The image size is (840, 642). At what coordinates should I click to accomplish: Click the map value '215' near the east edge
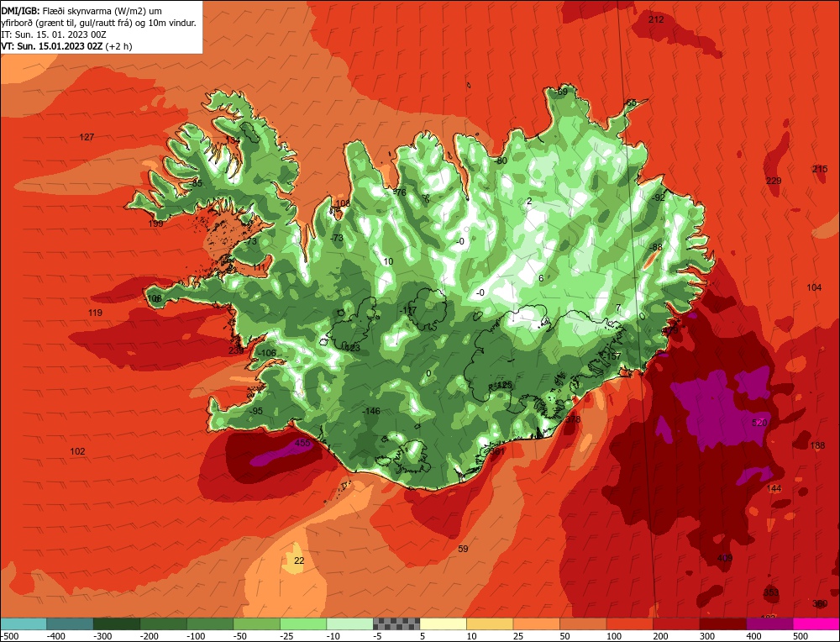point(820,169)
